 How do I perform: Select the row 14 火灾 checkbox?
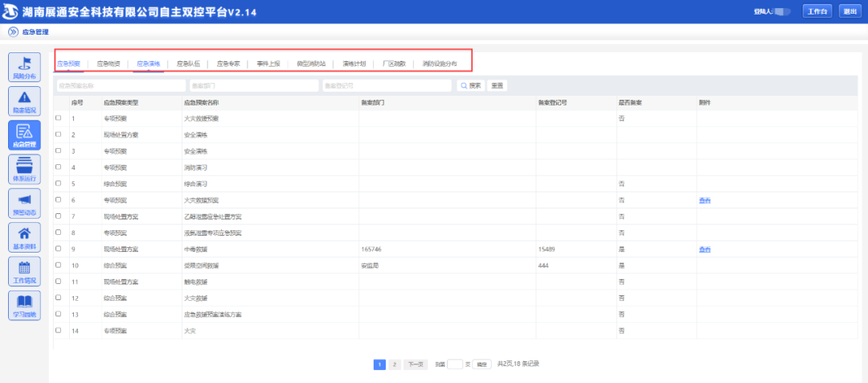coord(59,331)
